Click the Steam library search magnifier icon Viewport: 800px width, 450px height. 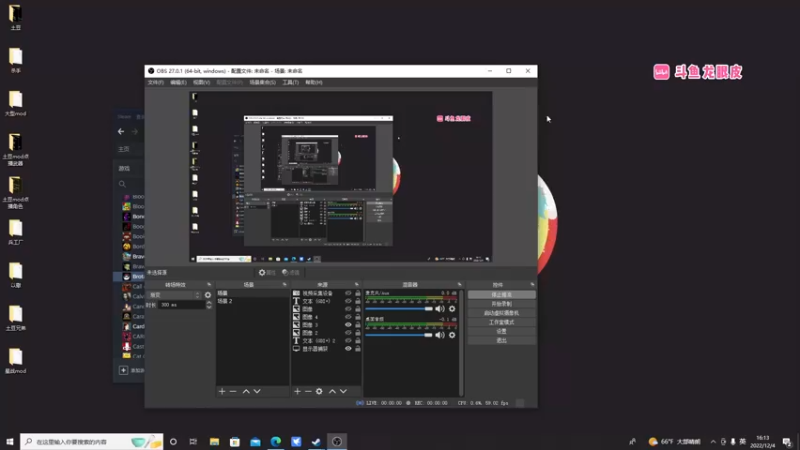click(x=122, y=184)
